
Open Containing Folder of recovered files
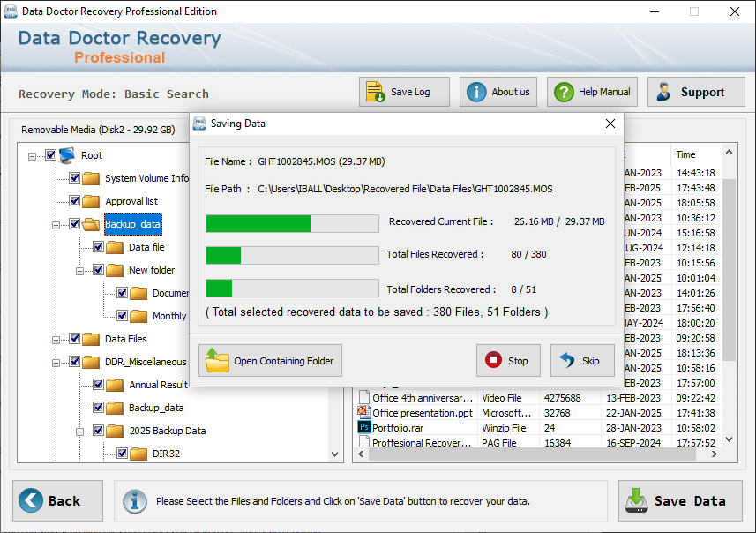coord(270,360)
